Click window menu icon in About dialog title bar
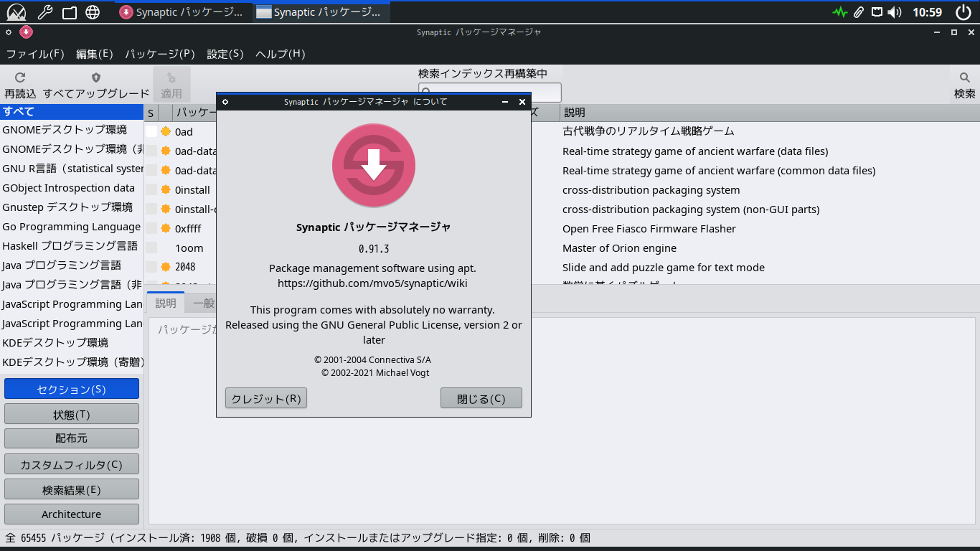Viewport: 980px width, 551px height. click(225, 102)
